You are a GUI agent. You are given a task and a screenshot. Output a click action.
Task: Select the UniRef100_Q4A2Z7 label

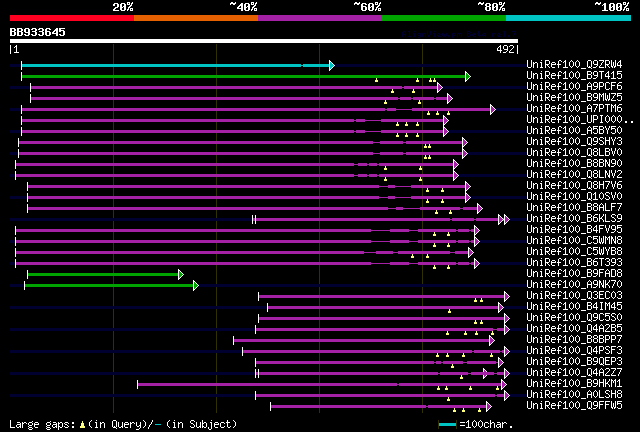[574, 373]
